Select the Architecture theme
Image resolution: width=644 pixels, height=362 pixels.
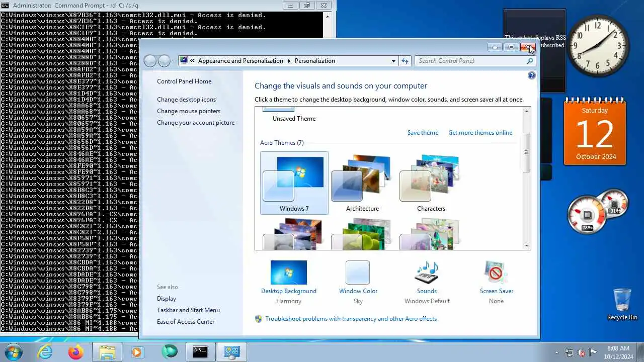pos(362,183)
